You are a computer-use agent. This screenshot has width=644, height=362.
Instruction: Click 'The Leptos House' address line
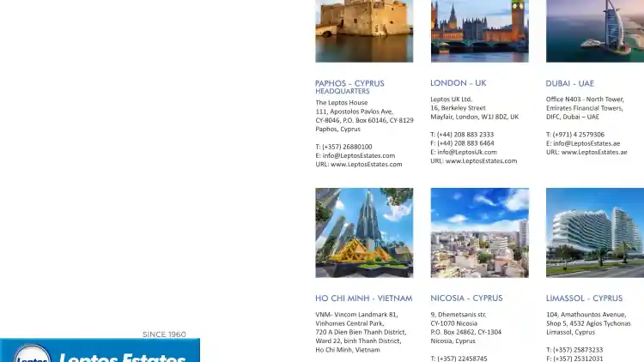tap(341, 103)
